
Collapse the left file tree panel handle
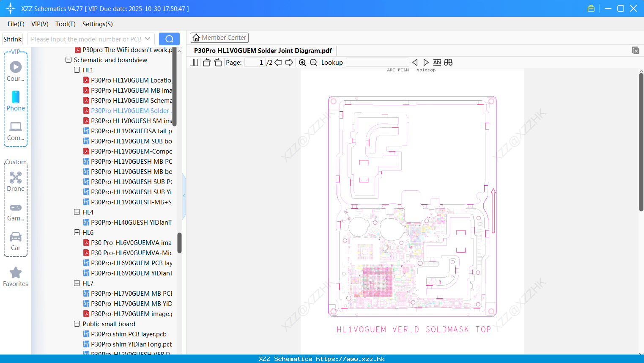pyautogui.click(x=184, y=196)
